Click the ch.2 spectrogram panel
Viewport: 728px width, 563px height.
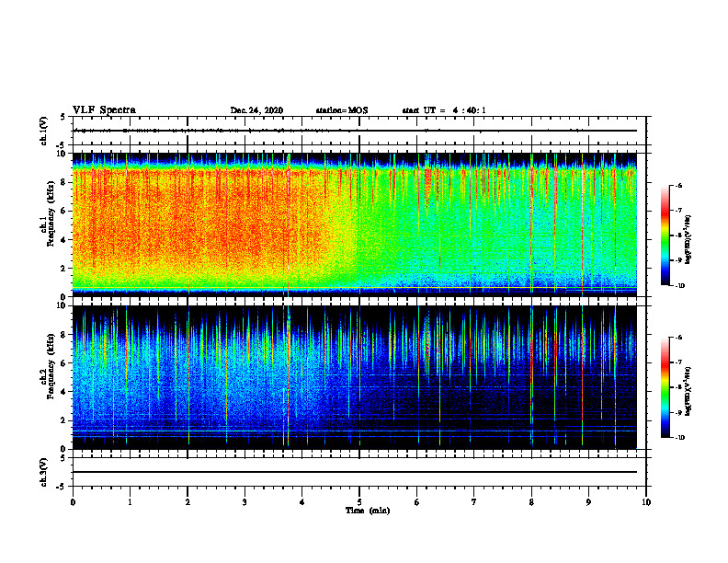[x=355, y=377]
